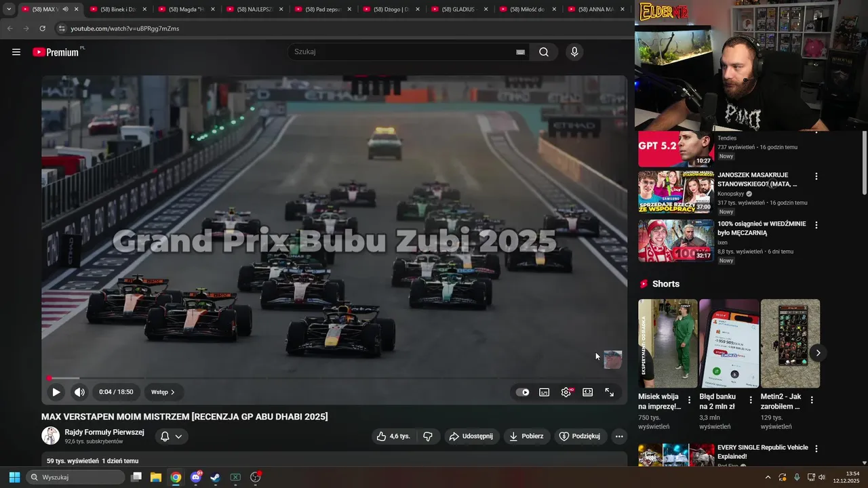
Task: Mute audio on the 'MAX V' tab
Action: 65,9
